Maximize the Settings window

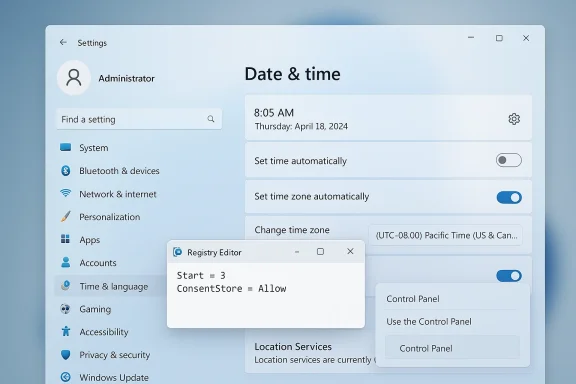499,38
